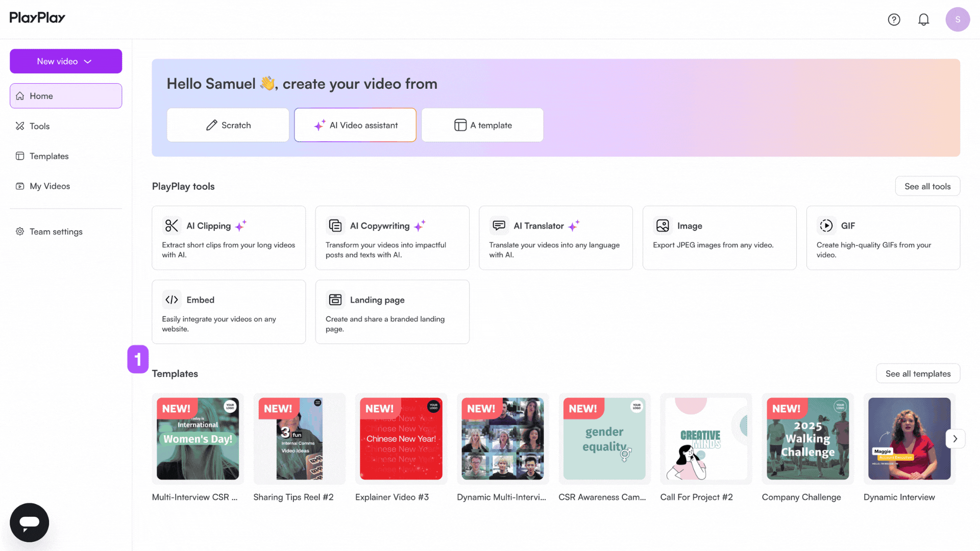This screenshot has height=551, width=980.
Task: Open the user avatar S menu
Action: 958,19
